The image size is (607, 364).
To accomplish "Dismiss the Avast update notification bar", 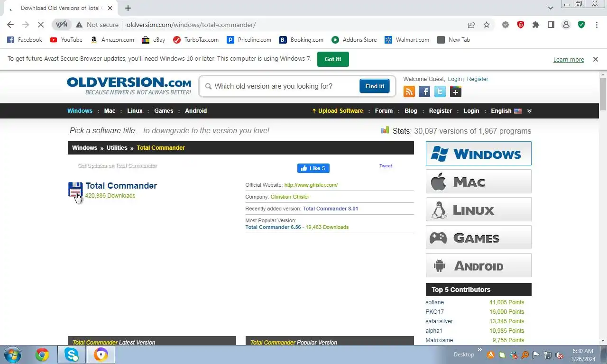I will pos(595,59).
